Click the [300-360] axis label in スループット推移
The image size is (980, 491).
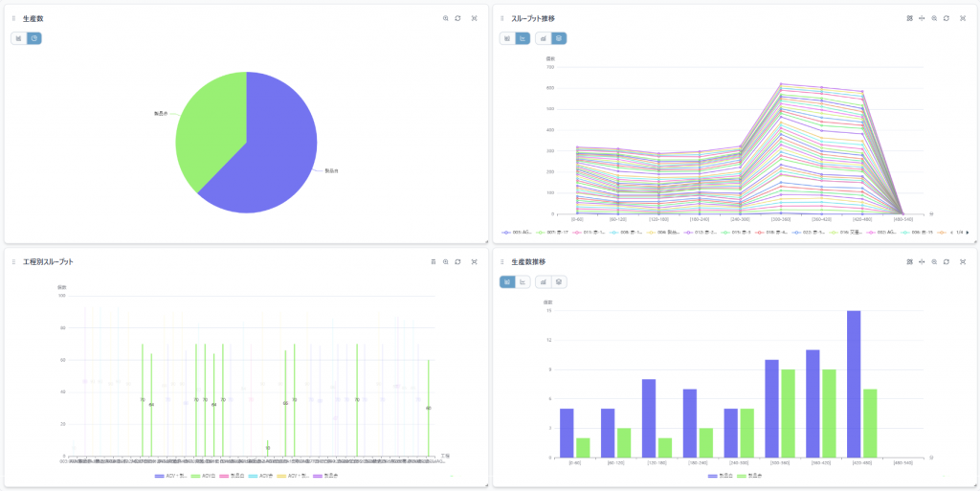pyautogui.click(x=781, y=219)
